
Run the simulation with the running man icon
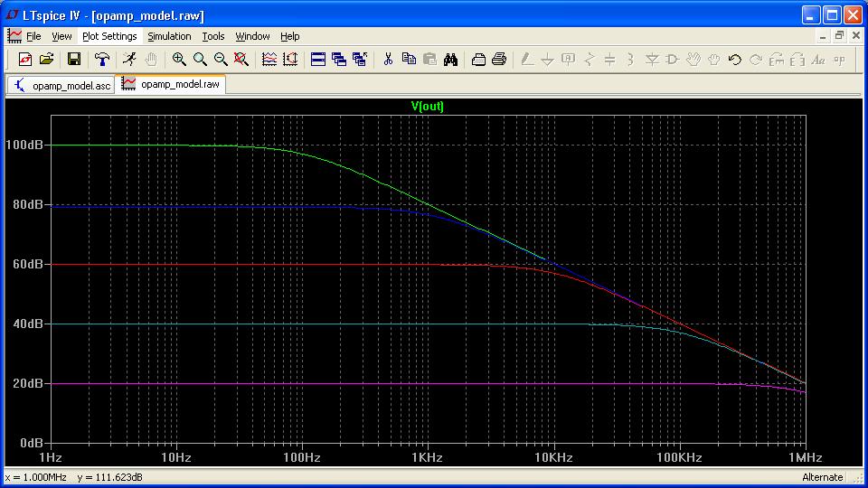pos(129,60)
